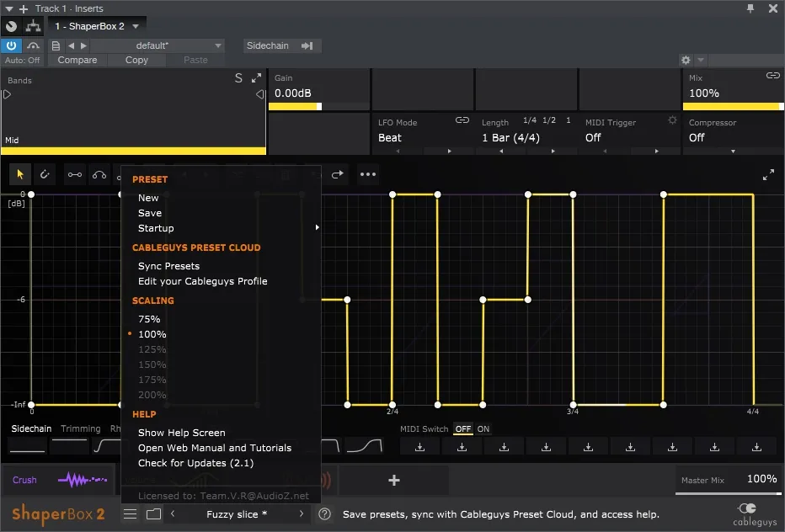
Task: Expand the Bands panel view
Action: click(x=256, y=78)
